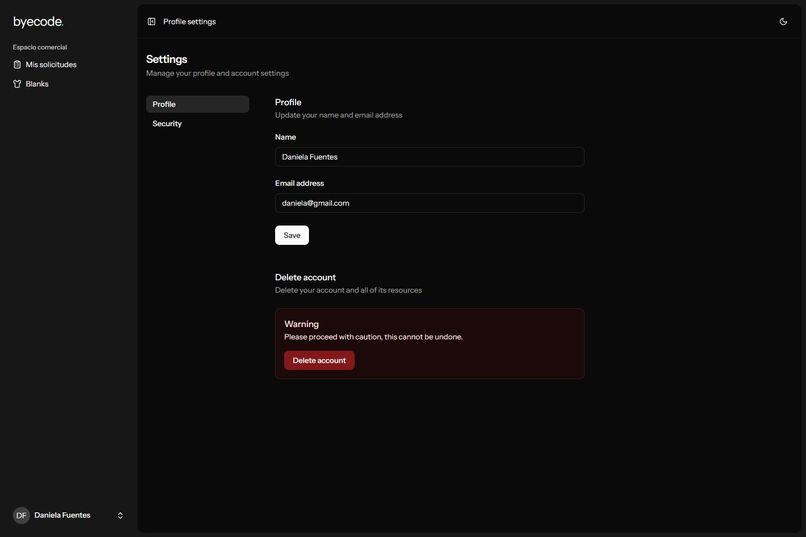The height and width of the screenshot is (537, 806).
Task: Select the Profile settings tab
Action: pyautogui.click(x=197, y=104)
